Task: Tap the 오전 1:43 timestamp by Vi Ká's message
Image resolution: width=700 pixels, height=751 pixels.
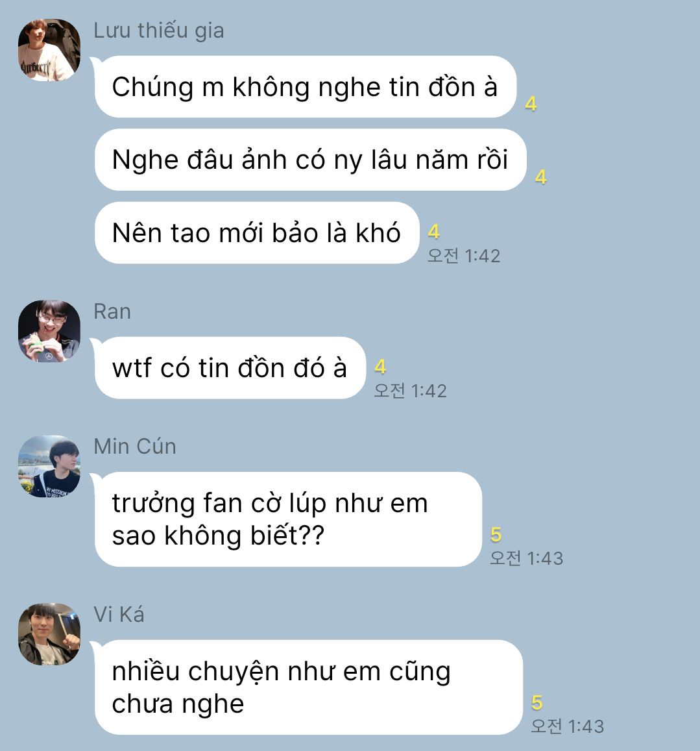Action: click(568, 726)
